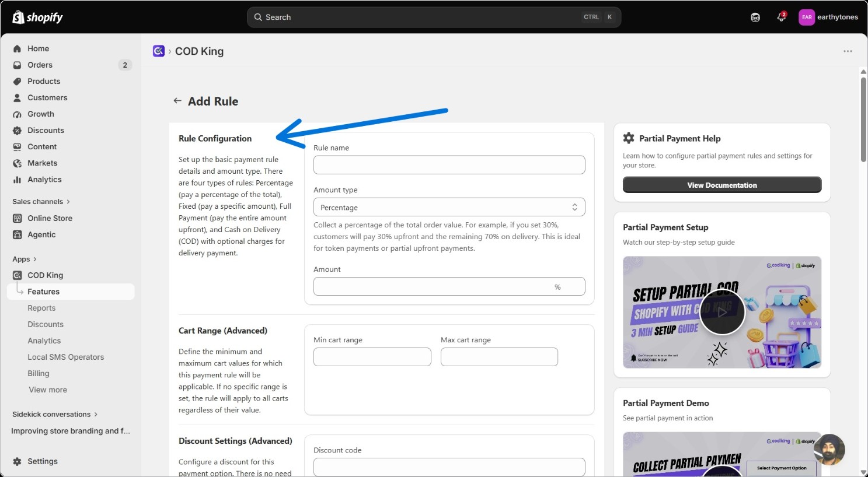Click the View Documentation button
The width and height of the screenshot is (868, 477).
coord(722,185)
